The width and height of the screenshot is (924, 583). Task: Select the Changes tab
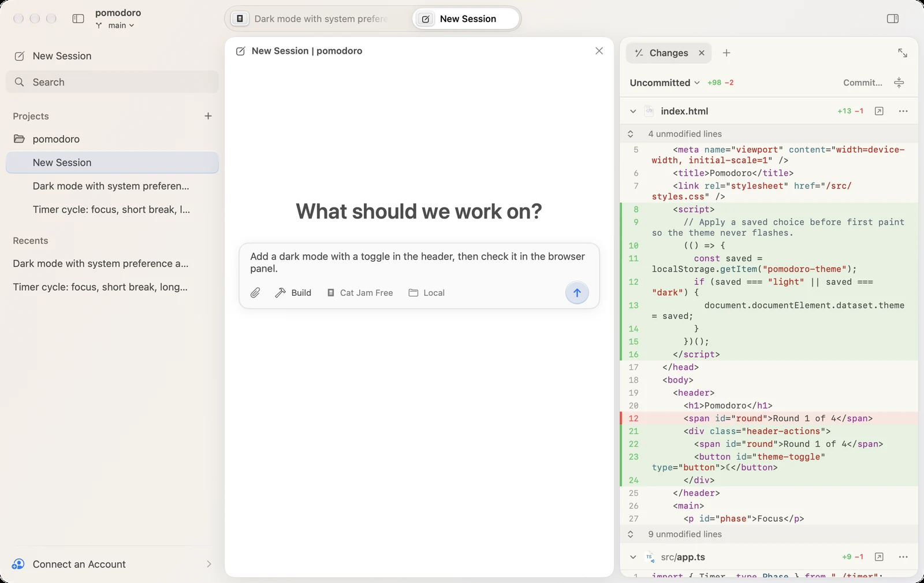669,53
